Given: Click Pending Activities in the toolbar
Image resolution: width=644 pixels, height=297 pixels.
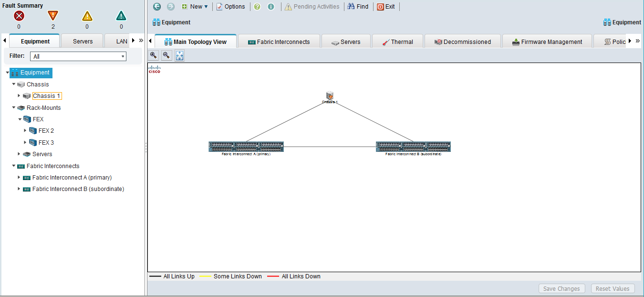Looking at the screenshot, I should [x=312, y=7].
